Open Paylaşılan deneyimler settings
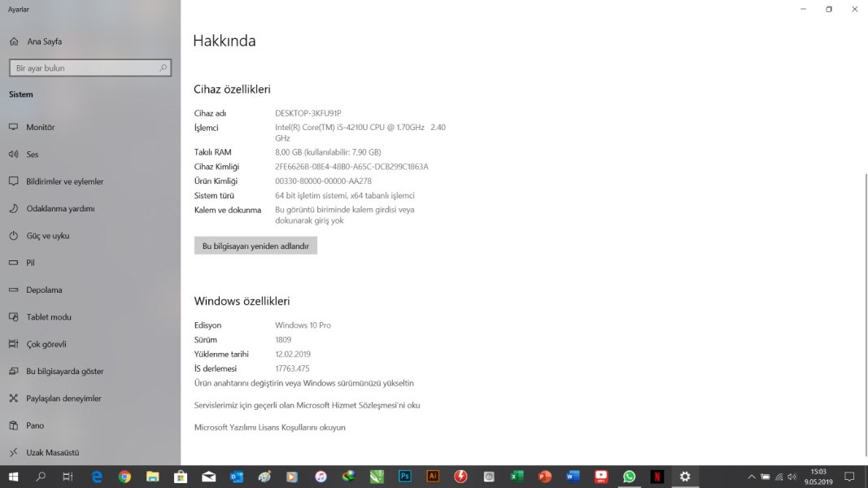The image size is (868, 488). coord(63,399)
